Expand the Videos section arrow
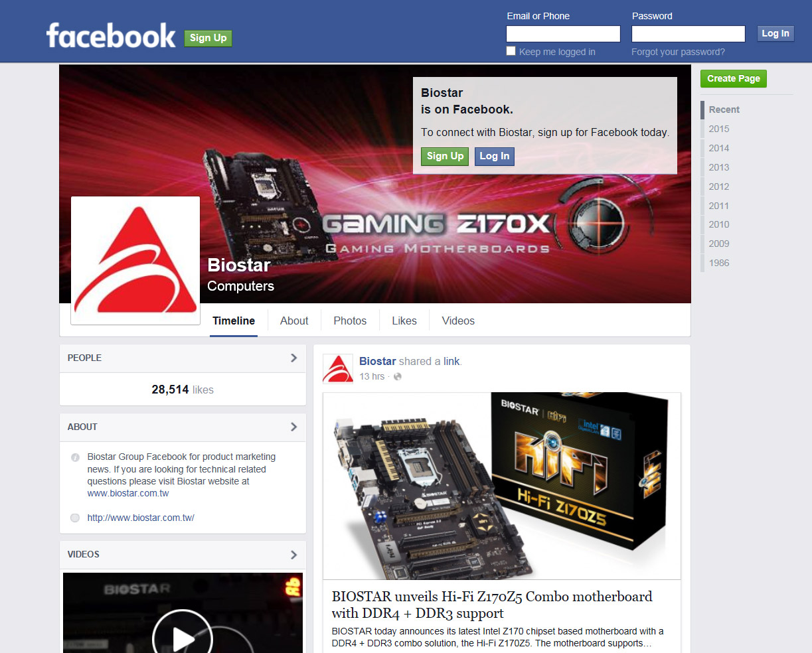 293,555
